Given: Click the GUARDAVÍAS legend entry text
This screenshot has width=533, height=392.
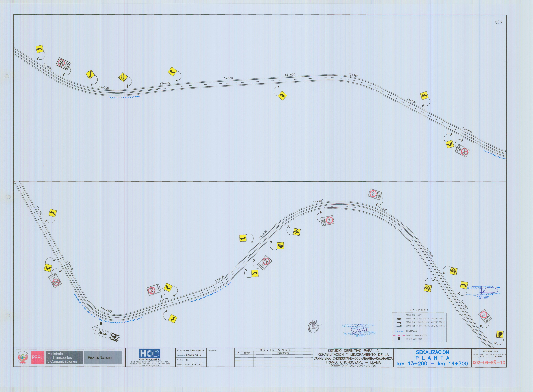Looking at the screenshot, I should pos(411,331).
